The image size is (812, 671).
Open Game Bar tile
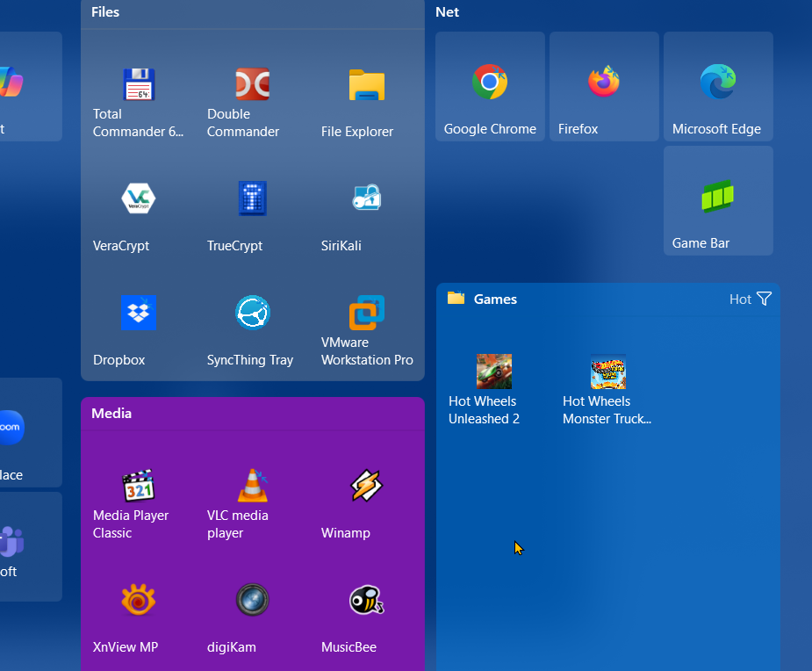pos(718,200)
